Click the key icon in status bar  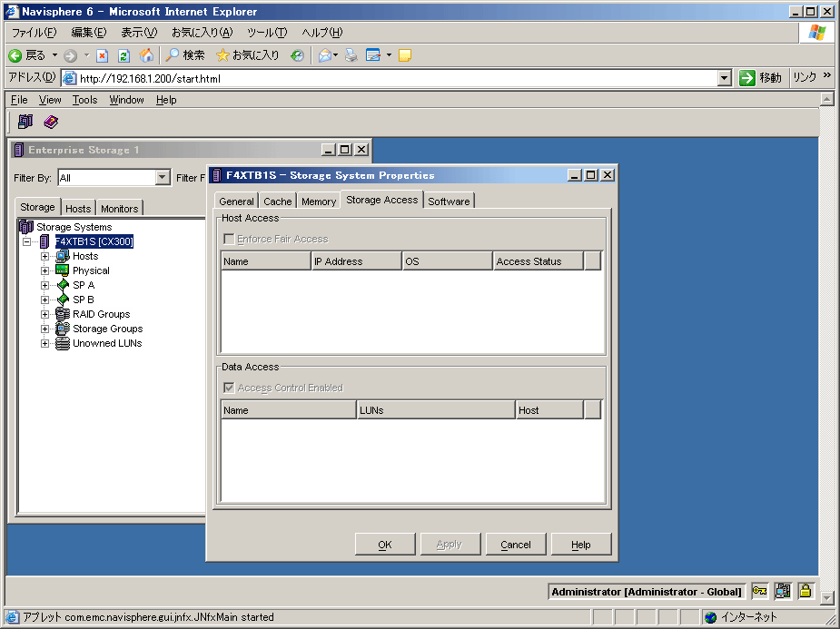click(x=759, y=592)
